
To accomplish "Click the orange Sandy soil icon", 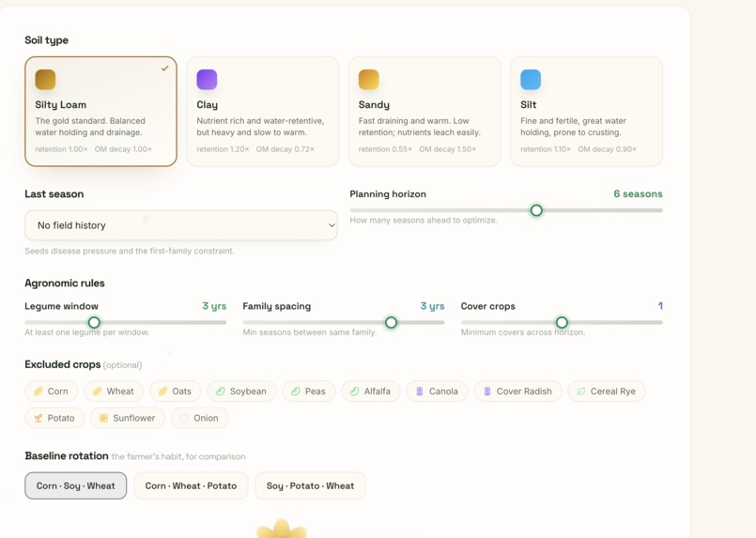I will (x=369, y=80).
